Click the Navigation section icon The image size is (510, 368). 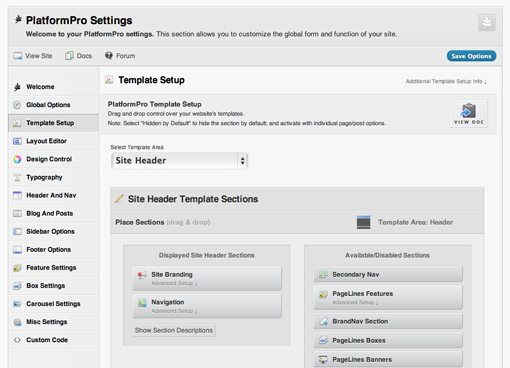click(142, 303)
